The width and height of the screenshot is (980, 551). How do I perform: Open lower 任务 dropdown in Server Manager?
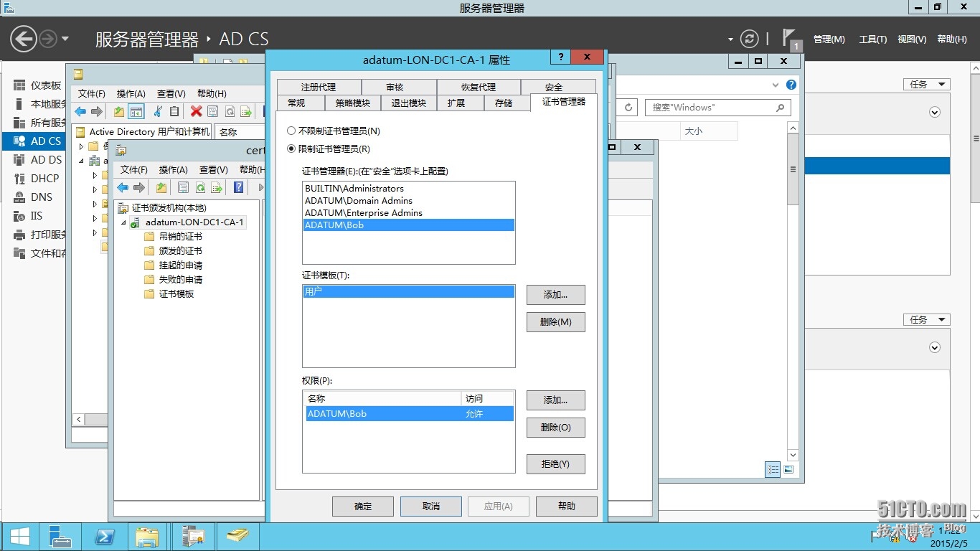coord(926,320)
